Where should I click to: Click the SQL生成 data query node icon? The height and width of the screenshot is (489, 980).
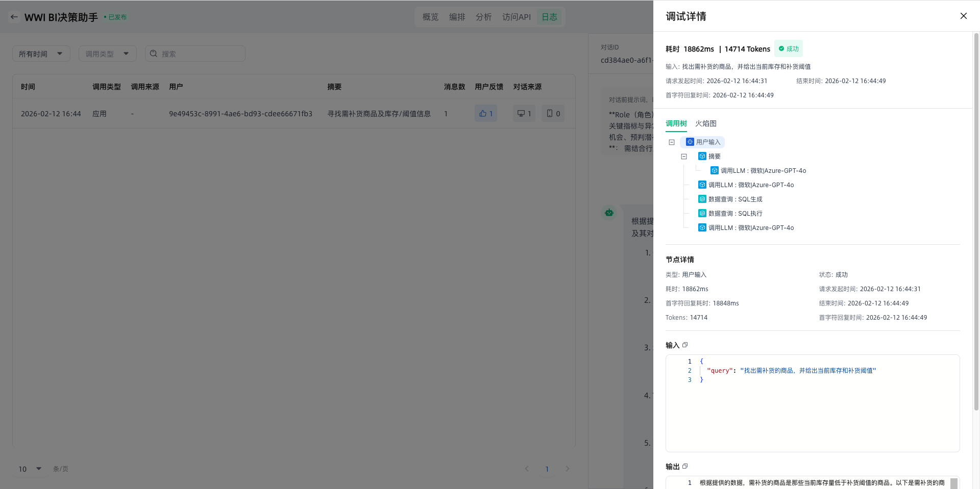coord(702,199)
